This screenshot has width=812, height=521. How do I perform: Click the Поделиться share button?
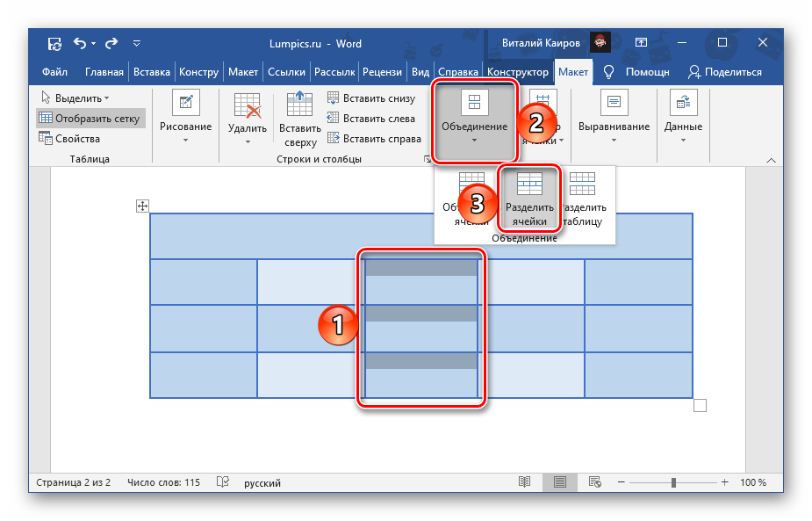click(x=725, y=72)
